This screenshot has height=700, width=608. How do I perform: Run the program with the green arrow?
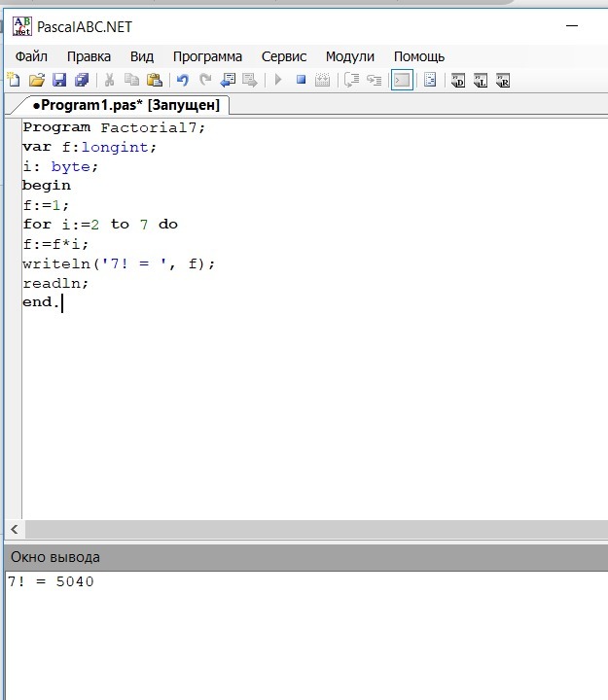(x=278, y=81)
